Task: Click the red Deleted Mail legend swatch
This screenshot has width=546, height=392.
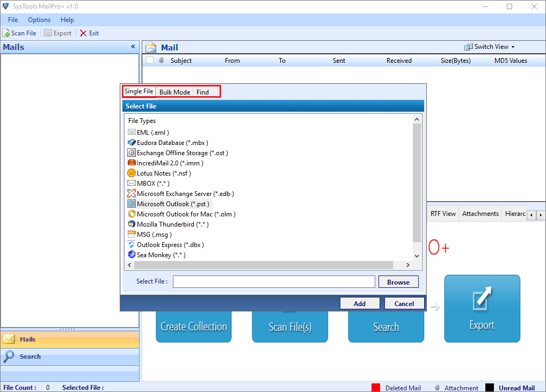Action: (x=376, y=388)
